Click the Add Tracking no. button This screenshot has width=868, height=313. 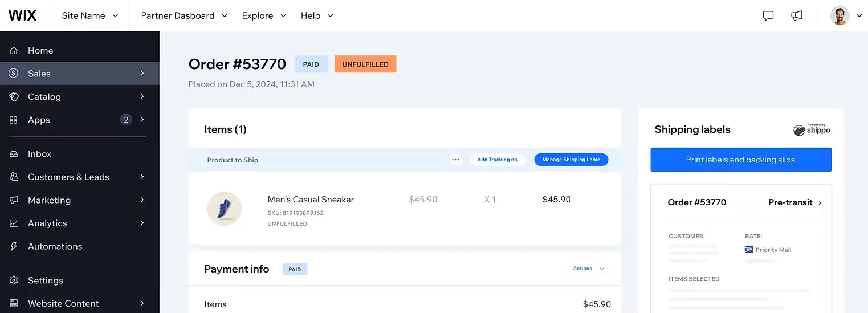coord(498,160)
